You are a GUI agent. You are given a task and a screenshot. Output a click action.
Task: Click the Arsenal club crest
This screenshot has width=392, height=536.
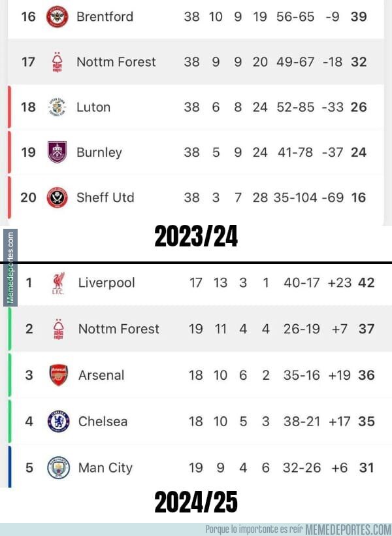pyautogui.click(x=59, y=375)
